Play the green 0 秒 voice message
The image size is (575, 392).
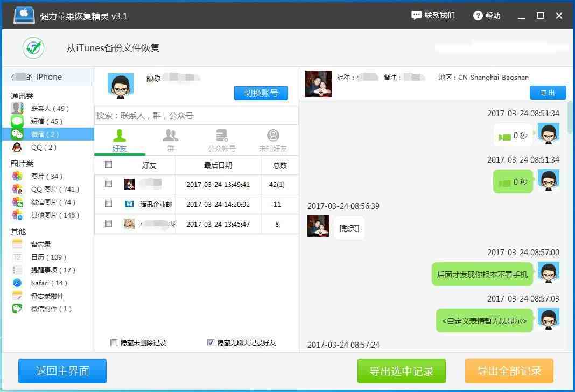513,182
